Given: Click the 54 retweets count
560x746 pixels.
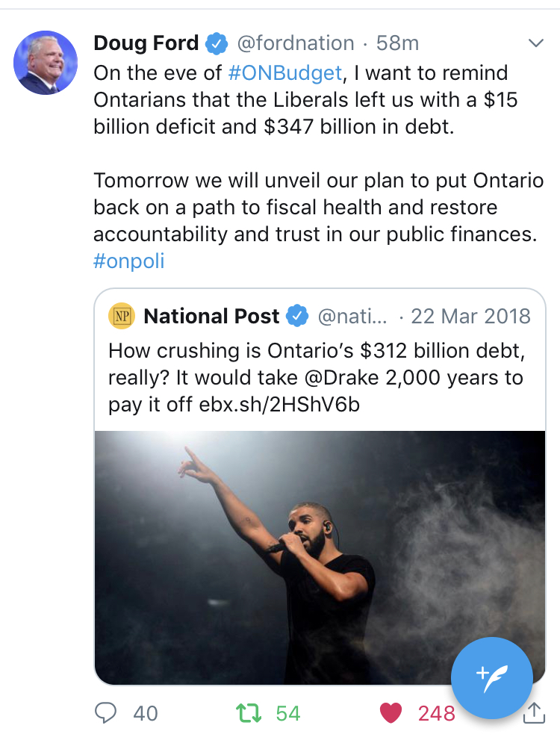Looking at the screenshot, I should pyautogui.click(x=287, y=713).
